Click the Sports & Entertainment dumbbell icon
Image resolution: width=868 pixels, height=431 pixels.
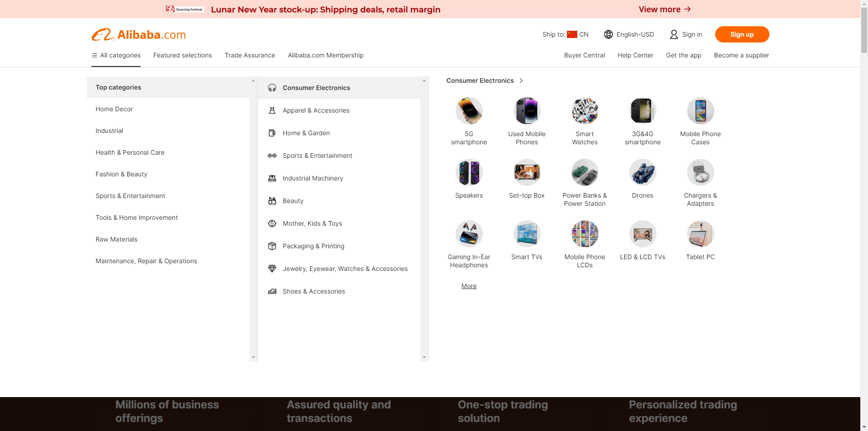pos(272,156)
